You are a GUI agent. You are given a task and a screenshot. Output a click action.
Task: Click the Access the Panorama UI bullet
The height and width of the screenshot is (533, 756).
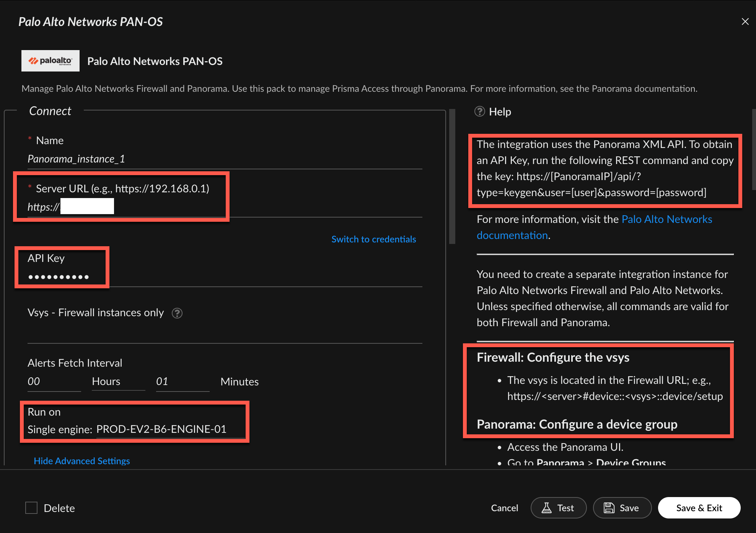(x=565, y=447)
